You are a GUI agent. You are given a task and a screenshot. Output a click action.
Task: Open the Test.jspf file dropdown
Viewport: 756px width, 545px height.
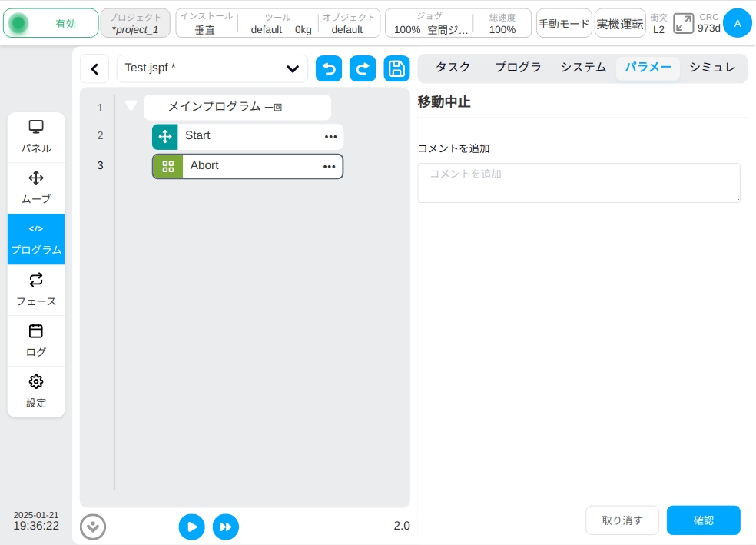[x=212, y=68]
